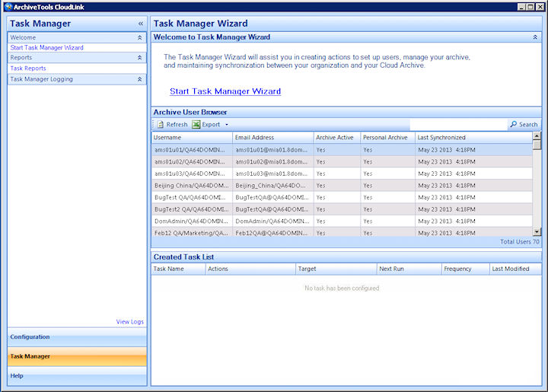Sort by Username column header
Image resolution: width=548 pixels, height=392 pixels.
coord(192,138)
